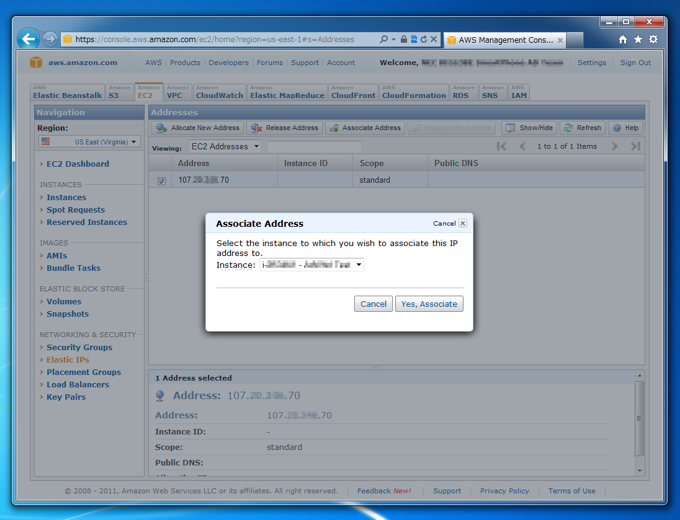
Task: Open Instances in navigation panel
Action: click(x=66, y=197)
